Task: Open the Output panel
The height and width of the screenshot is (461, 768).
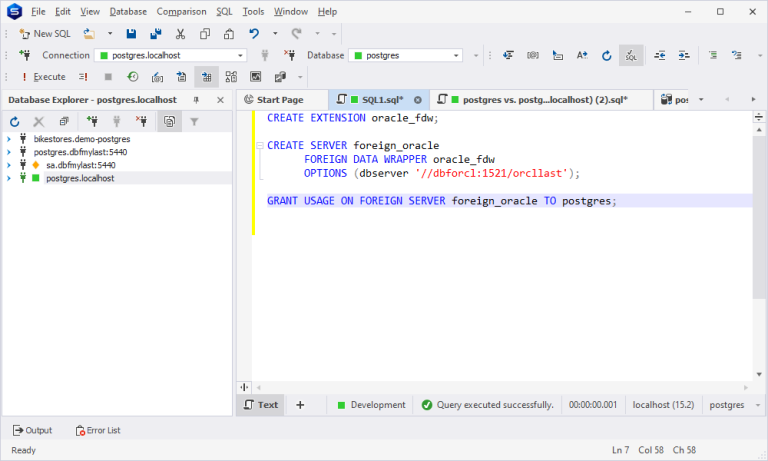Action: 32,430
